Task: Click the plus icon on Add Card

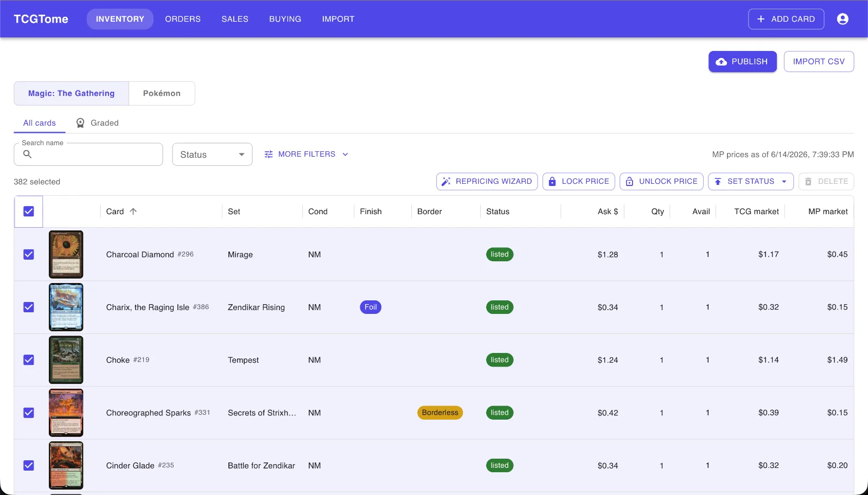Action: click(761, 19)
